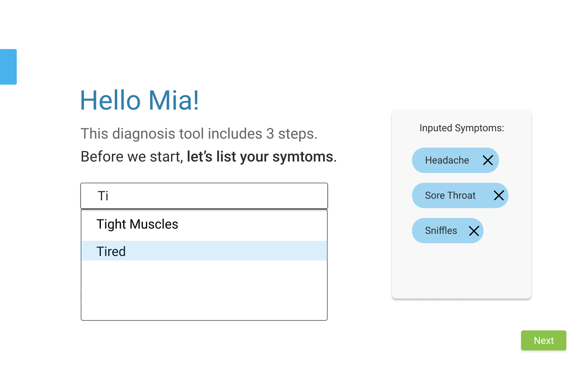Choose the highlighted Tired suggestion
This screenshot has width=588, height=368.
click(x=111, y=251)
